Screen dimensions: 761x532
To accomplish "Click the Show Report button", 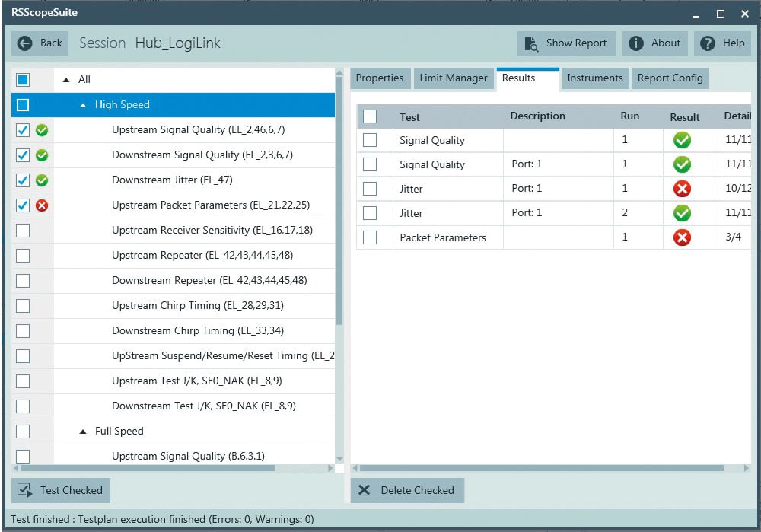I will click(x=566, y=43).
